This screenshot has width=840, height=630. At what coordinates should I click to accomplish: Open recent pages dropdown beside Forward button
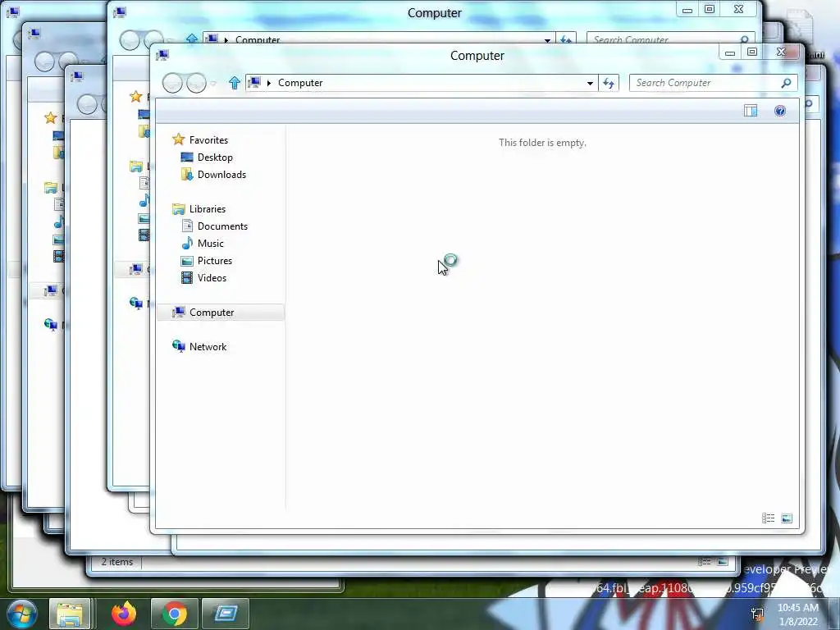(213, 84)
